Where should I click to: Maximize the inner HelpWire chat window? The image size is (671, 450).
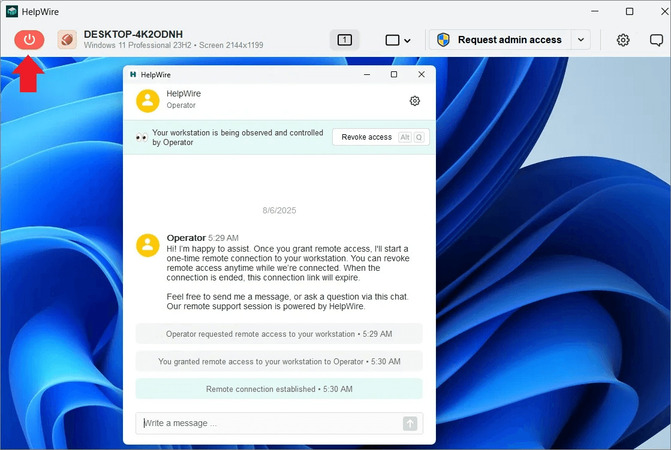[394, 74]
